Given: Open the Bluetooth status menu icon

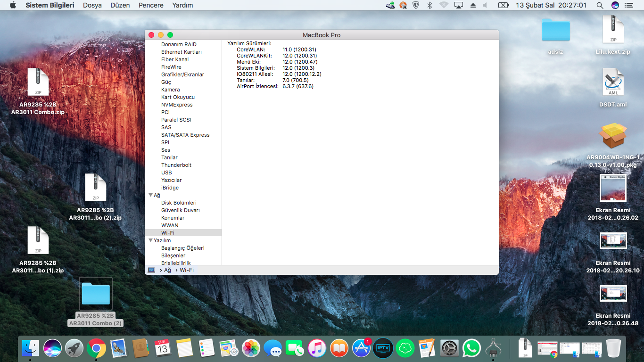Looking at the screenshot, I should (429, 5).
